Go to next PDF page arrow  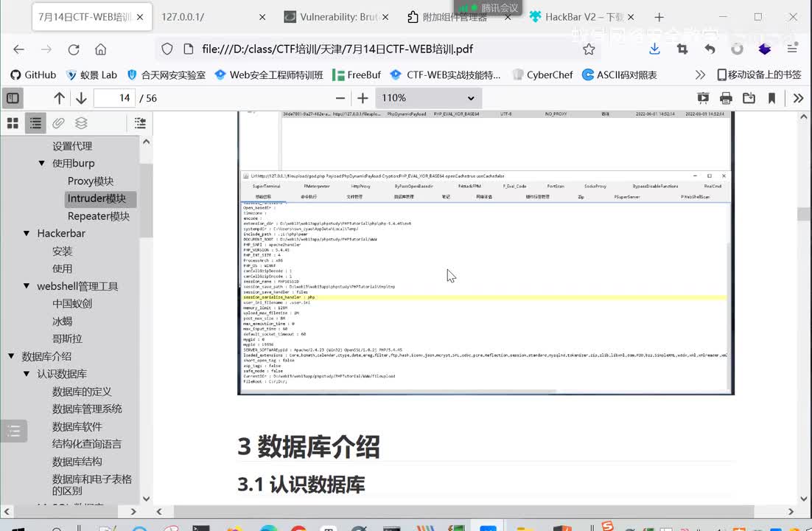[x=81, y=98]
